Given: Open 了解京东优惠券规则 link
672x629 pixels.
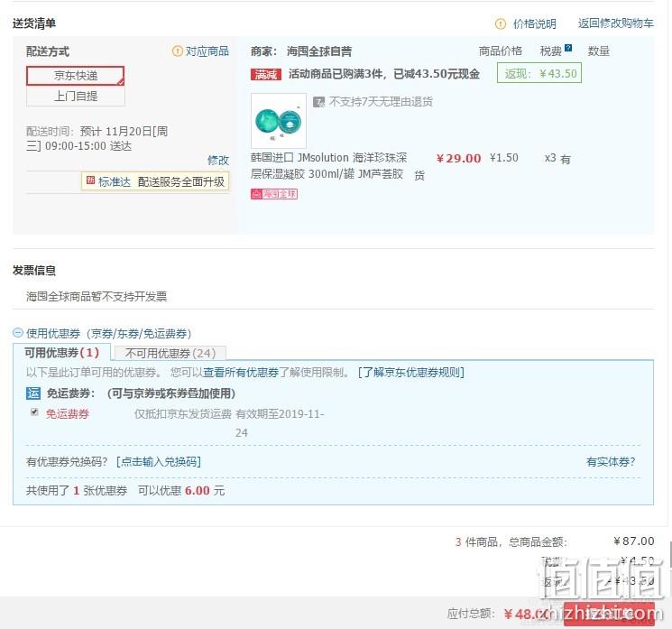Looking at the screenshot, I should (411, 372).
